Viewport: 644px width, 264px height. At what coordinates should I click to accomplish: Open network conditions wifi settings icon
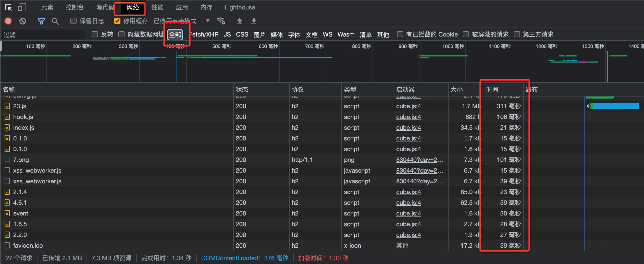pos(221,21)
